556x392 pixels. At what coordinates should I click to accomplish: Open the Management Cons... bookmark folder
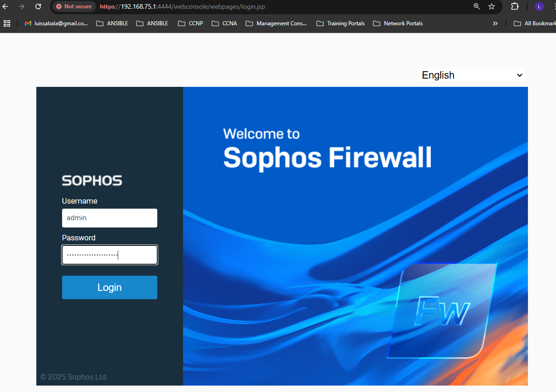click(x=276, y=23)
